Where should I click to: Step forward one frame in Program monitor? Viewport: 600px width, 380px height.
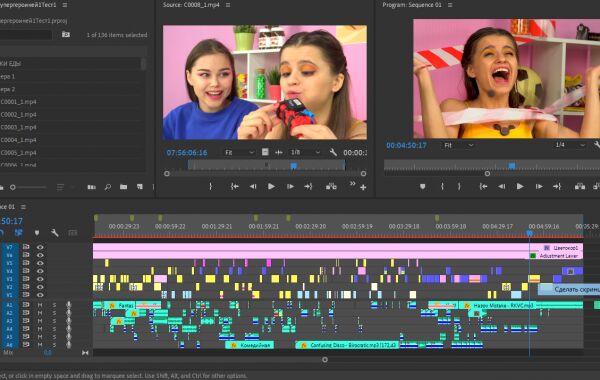click(x=539, y=186)
